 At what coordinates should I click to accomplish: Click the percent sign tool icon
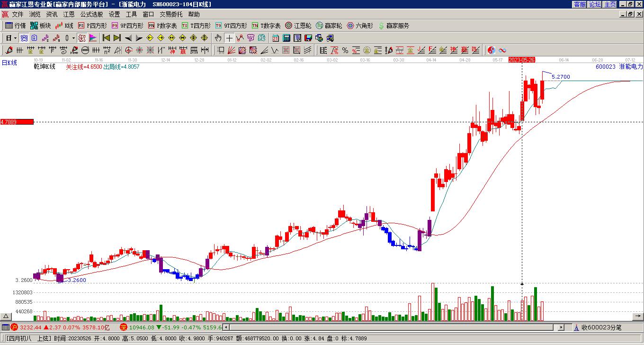345,50
